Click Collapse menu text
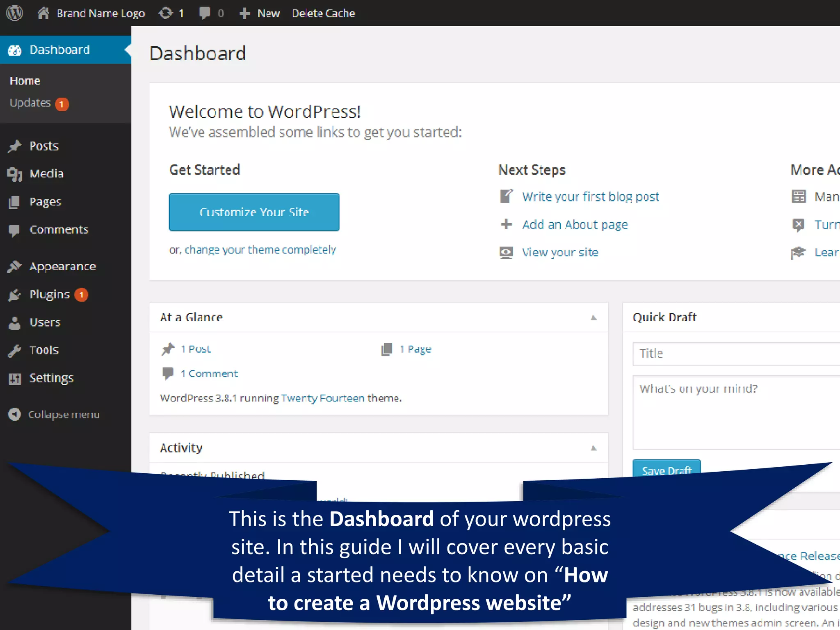Viewport: 840px width, 630px height. (x=64, y=415)
